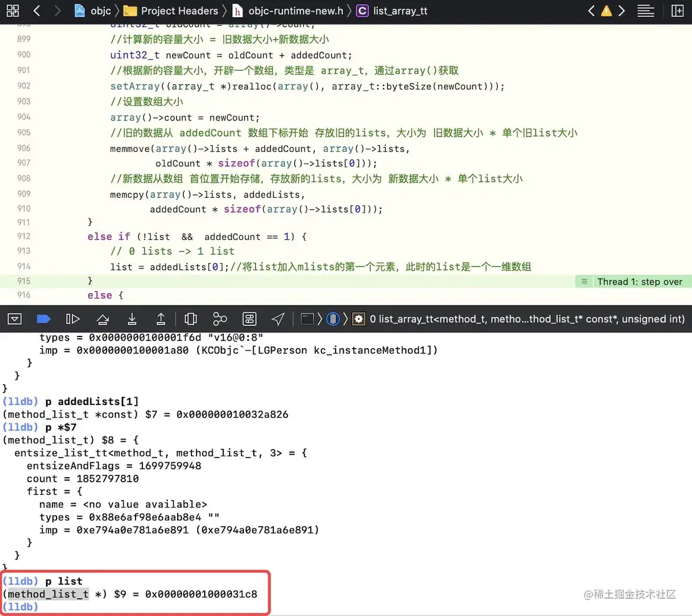Click line number 899 in the gutter
692x616 pixels.
(x=24, y=39)
